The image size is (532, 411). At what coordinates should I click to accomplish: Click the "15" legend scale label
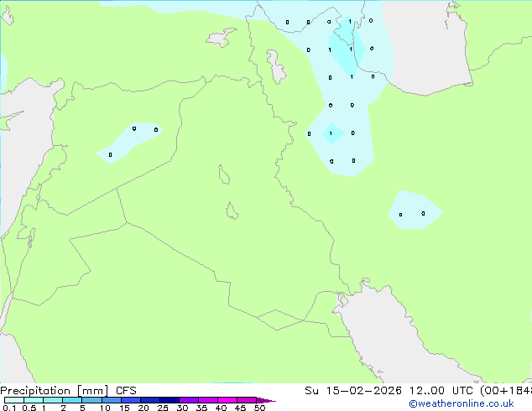[x=124, y=408]
